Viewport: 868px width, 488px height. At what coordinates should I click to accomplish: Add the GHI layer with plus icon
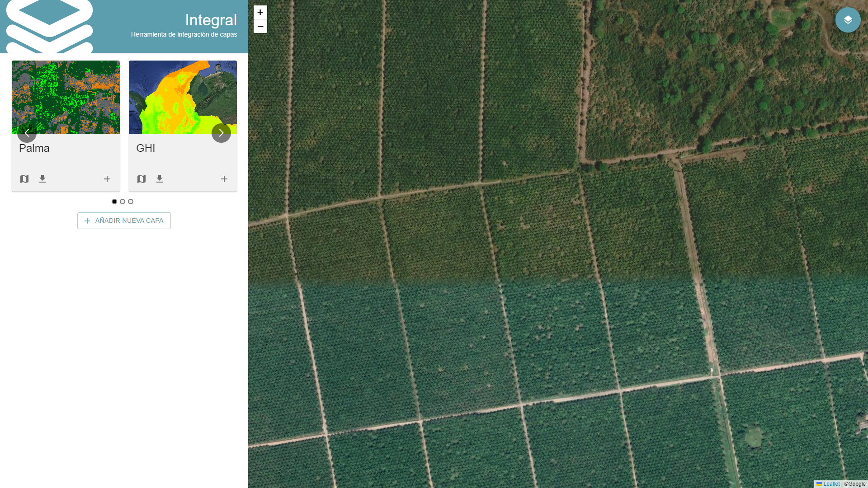click(224, 179)
